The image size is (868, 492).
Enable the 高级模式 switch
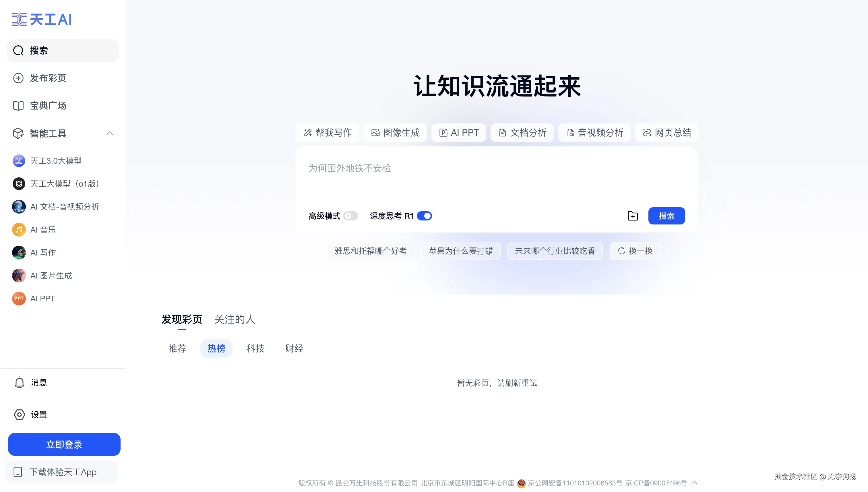click(x=350, y=216)
